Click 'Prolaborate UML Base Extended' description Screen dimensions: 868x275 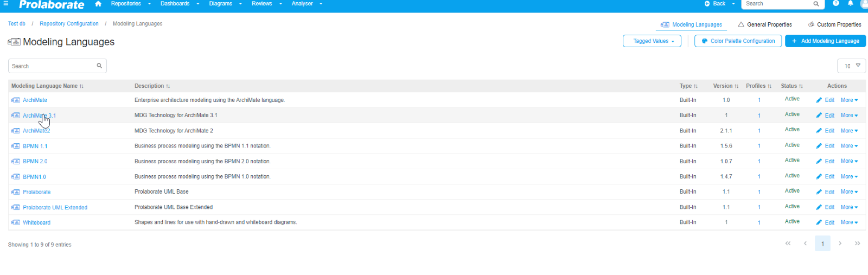(174, 207)
